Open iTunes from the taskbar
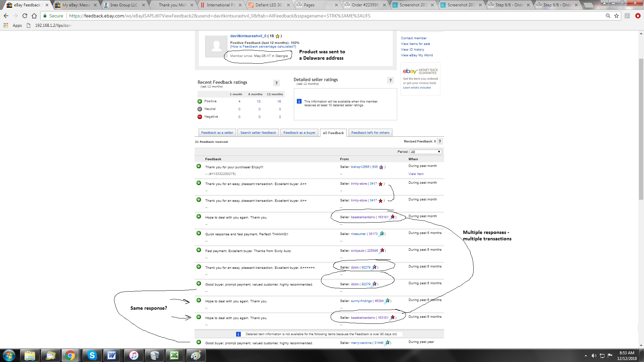The height and width of the screenshot is (362, 644). (x=133, y=355)
